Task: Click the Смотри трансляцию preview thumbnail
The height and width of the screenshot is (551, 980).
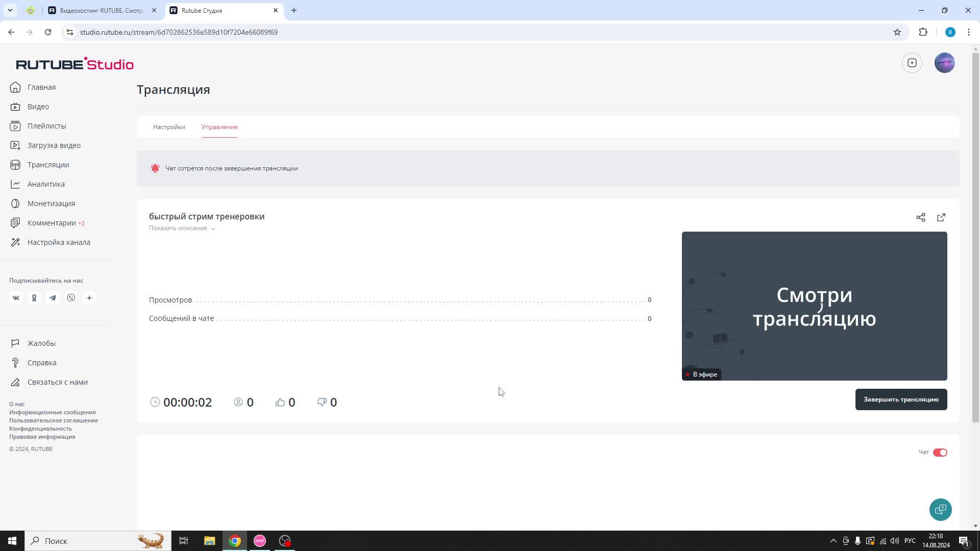Action: pyautogui.click(x=814, y=306)
